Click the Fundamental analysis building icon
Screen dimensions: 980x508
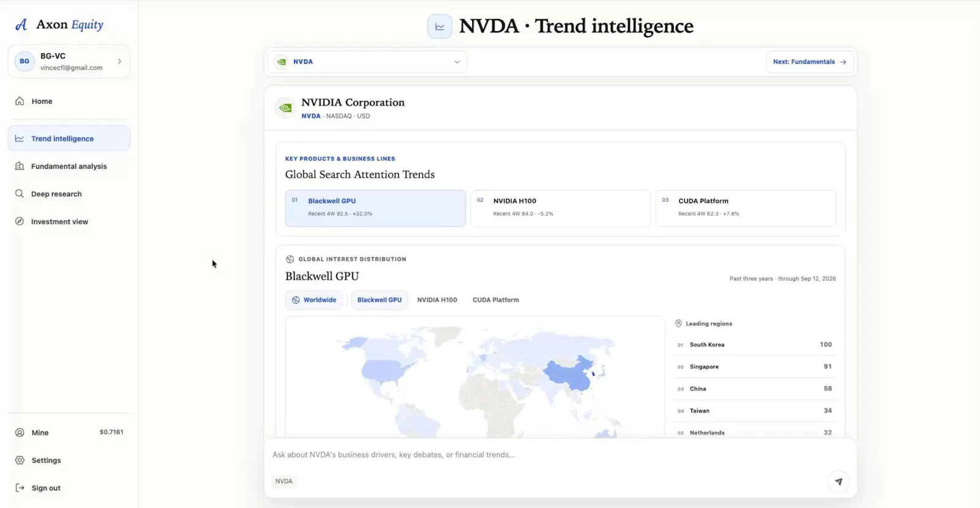20,166
